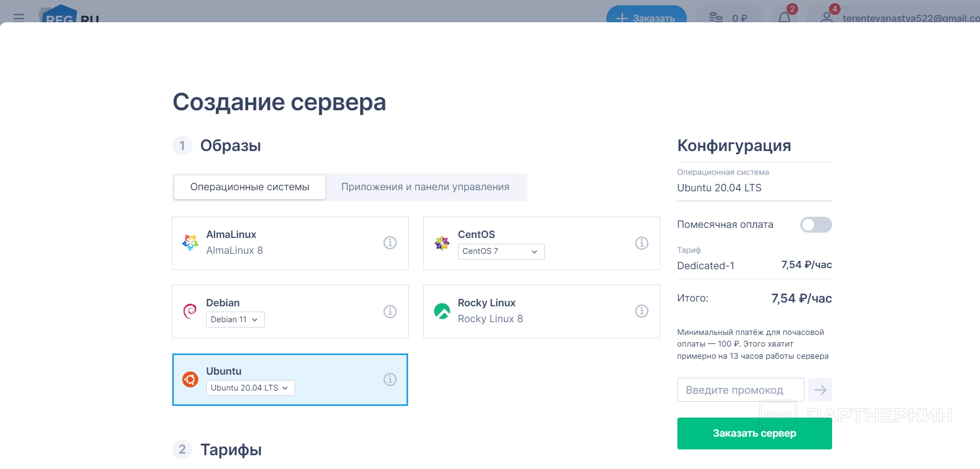Expand the Ubuntu 20.04 LTS dropdown

250,388
